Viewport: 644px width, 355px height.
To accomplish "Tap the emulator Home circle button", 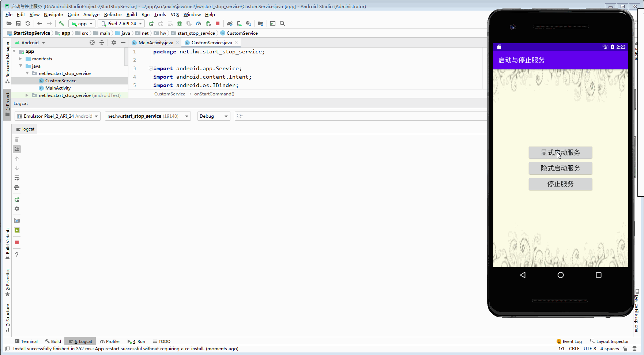I will (x=561, y=275).
